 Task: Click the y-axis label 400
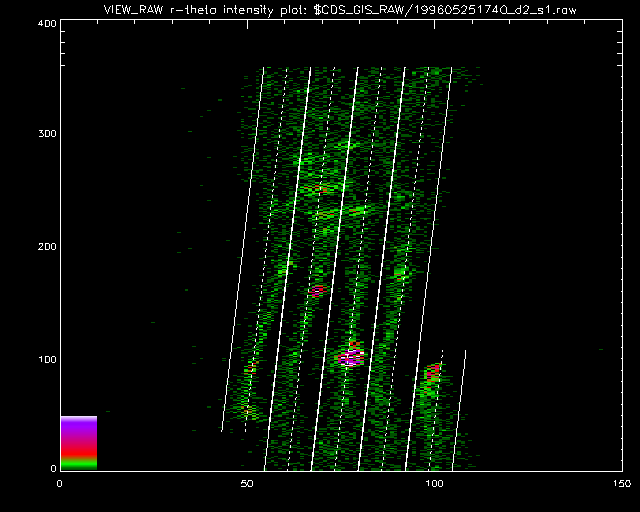coord(47,23)
